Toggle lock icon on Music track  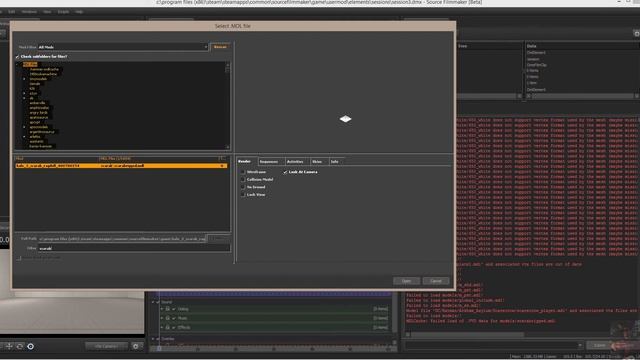(x=168, y=318)
